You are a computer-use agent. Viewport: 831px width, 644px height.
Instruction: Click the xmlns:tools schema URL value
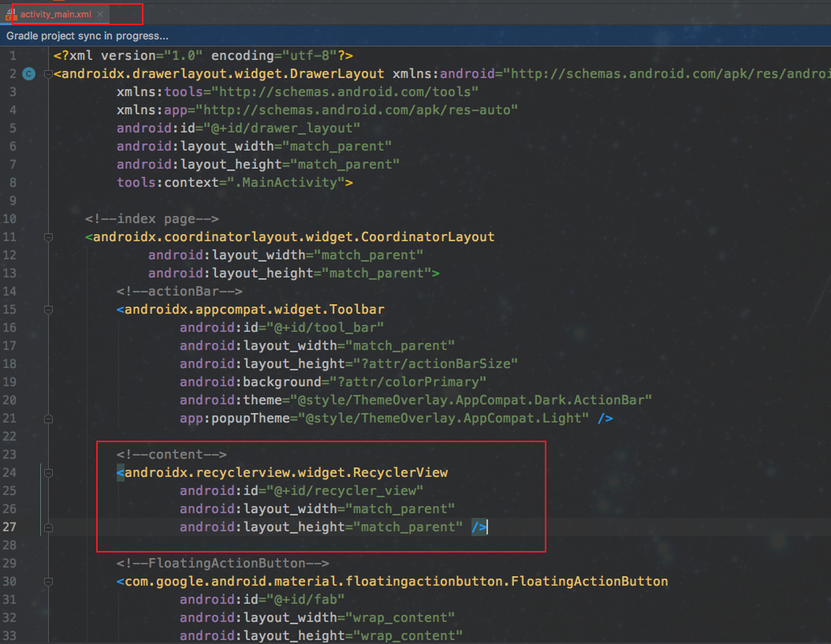click(x=345, y=91)
